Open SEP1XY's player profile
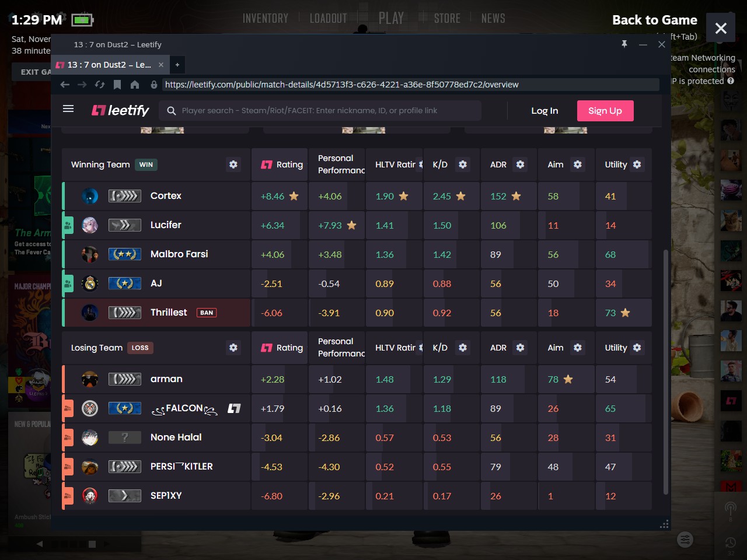747x560 pixels. [166, 496]
